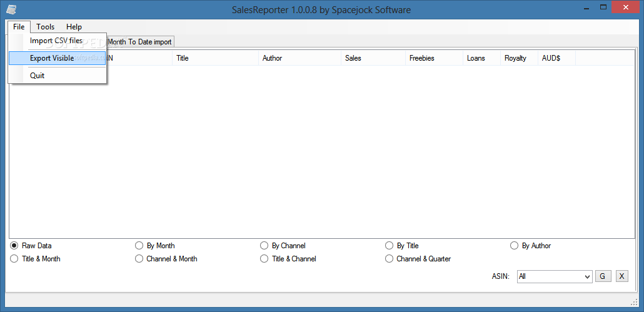Sort by the AUD$ column header
Image resolution: width=644 pixels, height=312 pixels.
(556, 58)
